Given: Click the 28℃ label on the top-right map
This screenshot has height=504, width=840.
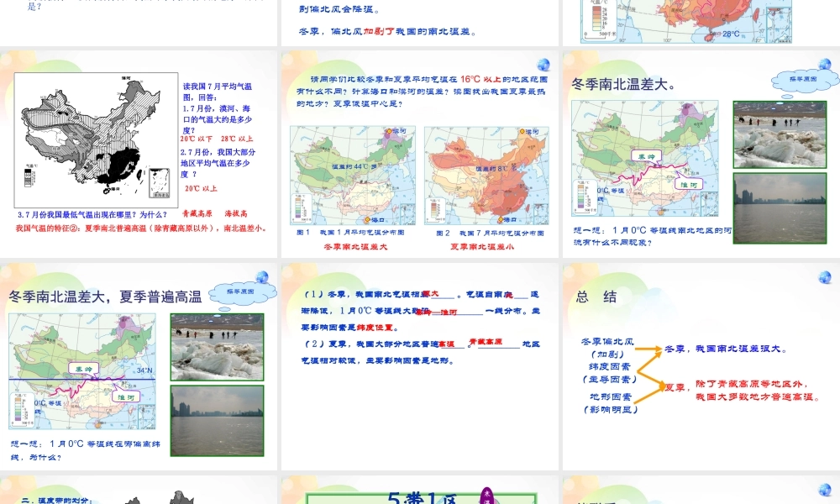Looking at the screenshot, I should pos(732,34).
